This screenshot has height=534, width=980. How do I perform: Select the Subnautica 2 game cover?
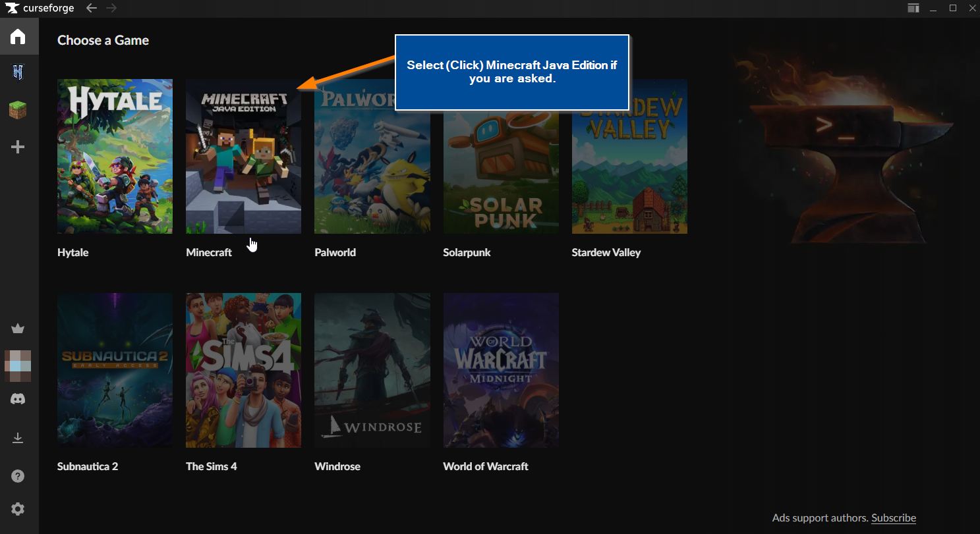click(x=115, y=370)
